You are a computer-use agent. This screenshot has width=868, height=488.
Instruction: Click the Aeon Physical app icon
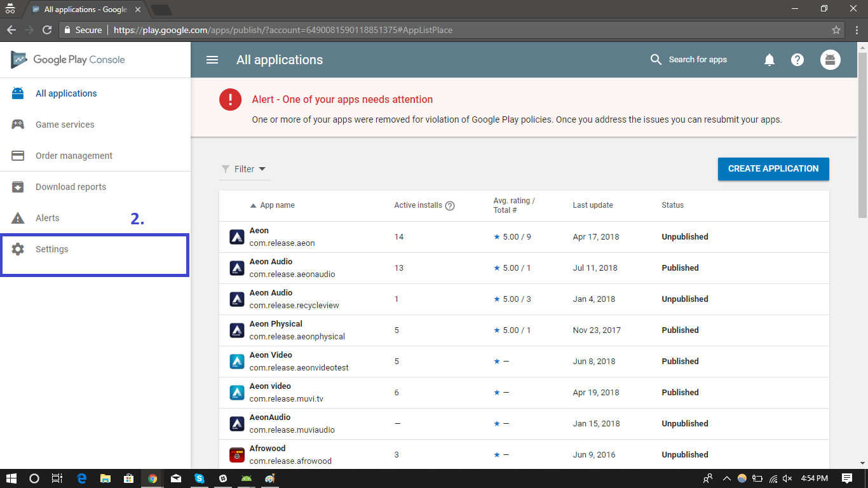[x=237, y=330]
